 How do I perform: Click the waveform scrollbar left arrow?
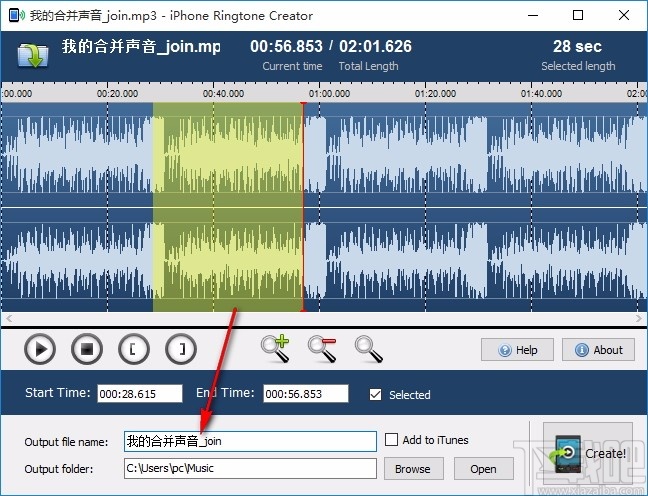9,318
